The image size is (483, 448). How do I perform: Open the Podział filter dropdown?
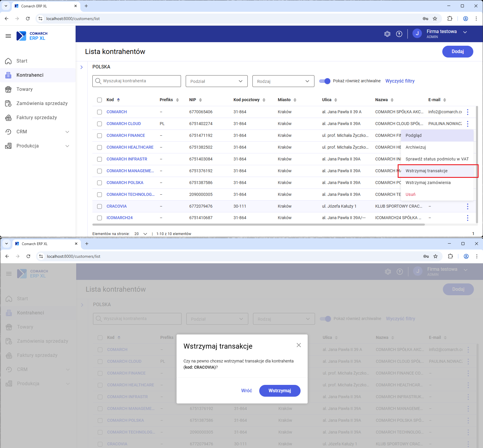pyautogui.click(x=216, y=81)
